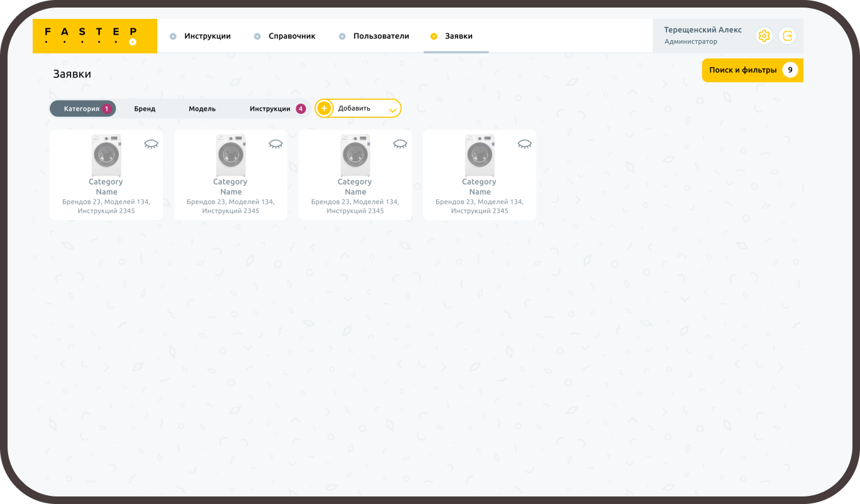Screen dimensions: 860x504
Task: Click the Category Name title on the third card
Action: [355, 187]
